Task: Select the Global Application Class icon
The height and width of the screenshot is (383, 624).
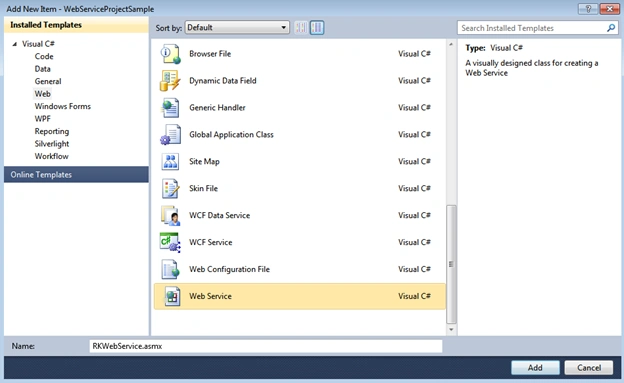Action: [x=170, y=135]
